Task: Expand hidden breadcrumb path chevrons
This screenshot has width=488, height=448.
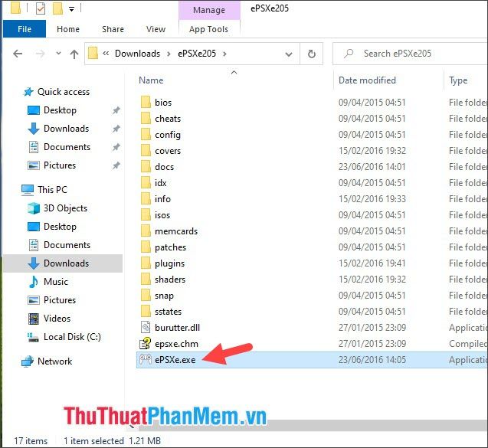Action: click(106, 54)
